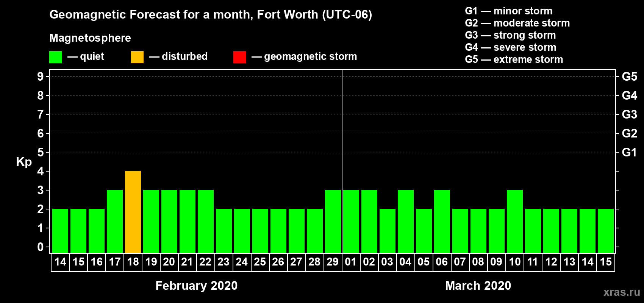The image size is (644, 303).
Task: Click the last date label 15
Action: coord(606,262)
